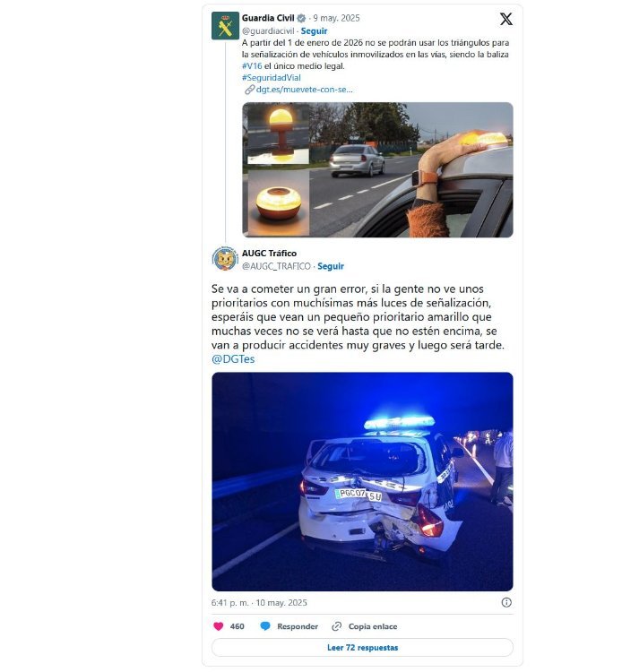Click the copy link chain icon
Viewport: 622px width, 672px height.
pyautogui.click(x=336, y=626)
